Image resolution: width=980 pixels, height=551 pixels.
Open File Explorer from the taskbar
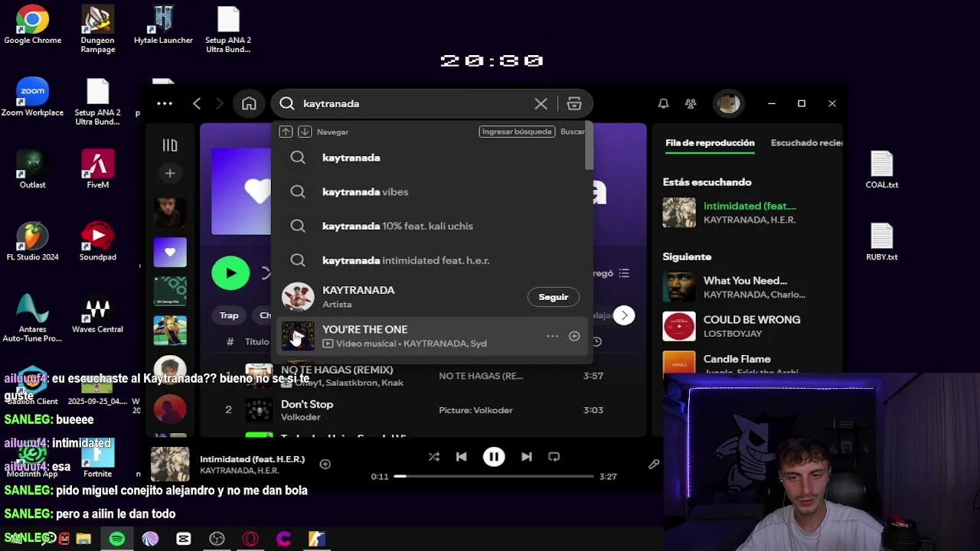pos(83,539)
